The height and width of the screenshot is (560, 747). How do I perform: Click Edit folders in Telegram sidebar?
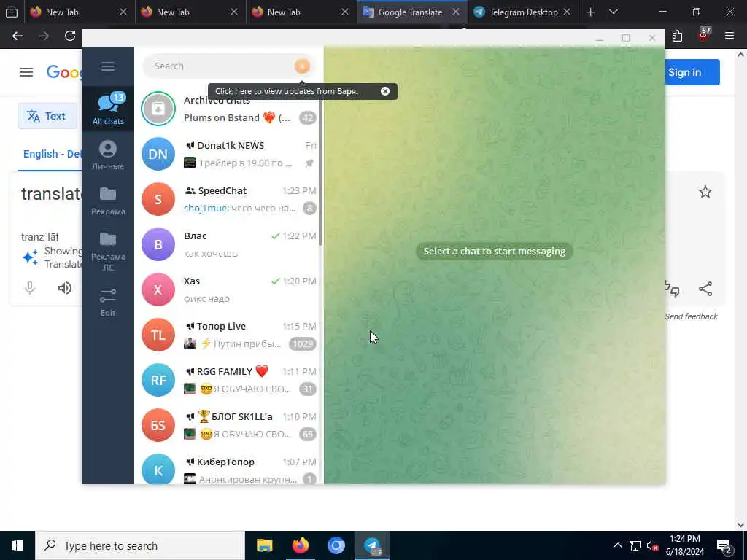pyautogui.click(x=108, y=302)
